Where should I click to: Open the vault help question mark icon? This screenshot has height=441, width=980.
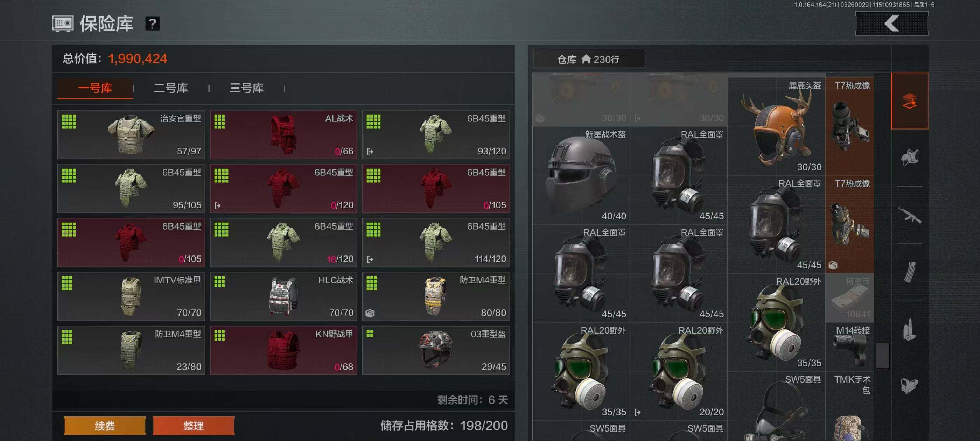[x=153, y=24]
